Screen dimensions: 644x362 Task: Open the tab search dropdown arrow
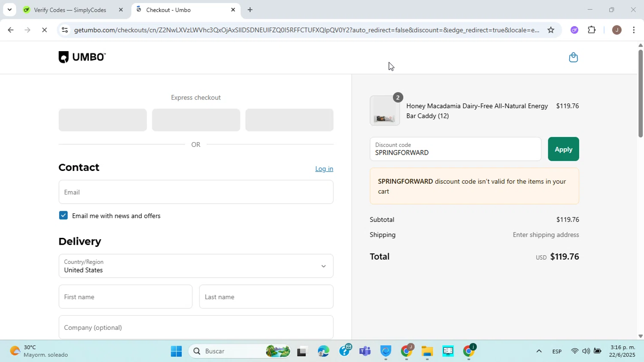pos(9,9)
